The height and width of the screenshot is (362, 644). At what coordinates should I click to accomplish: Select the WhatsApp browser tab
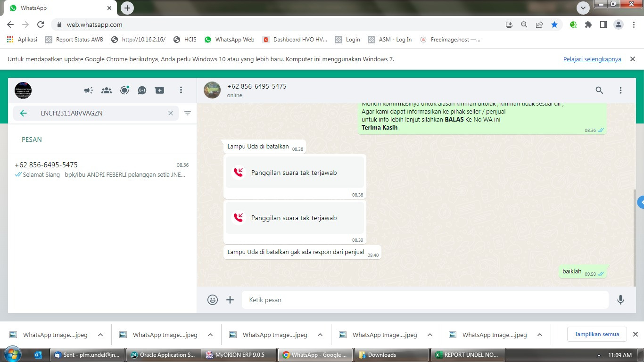point(60,8)
